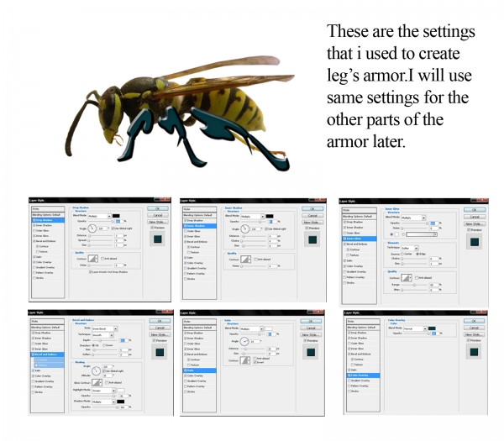This screenshot has width=504, height=441.
Task: Click the angle dial in Inner Shadow dialog
Action: tap(245, 228)
